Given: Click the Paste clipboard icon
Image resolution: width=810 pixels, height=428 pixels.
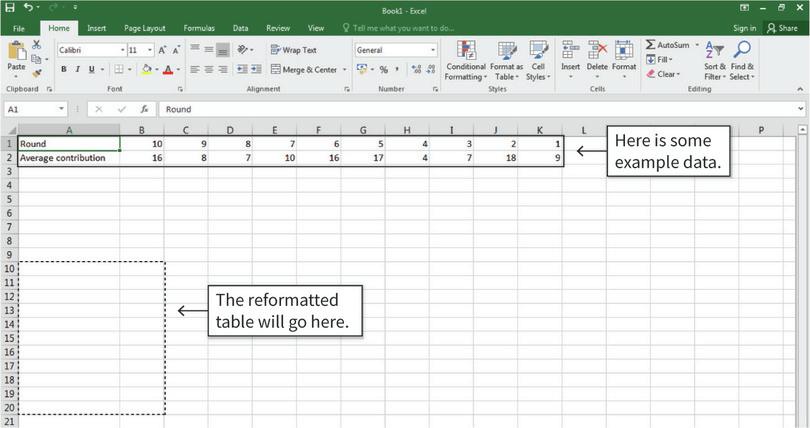Looking at the screenshot, I should pos(17,52).
